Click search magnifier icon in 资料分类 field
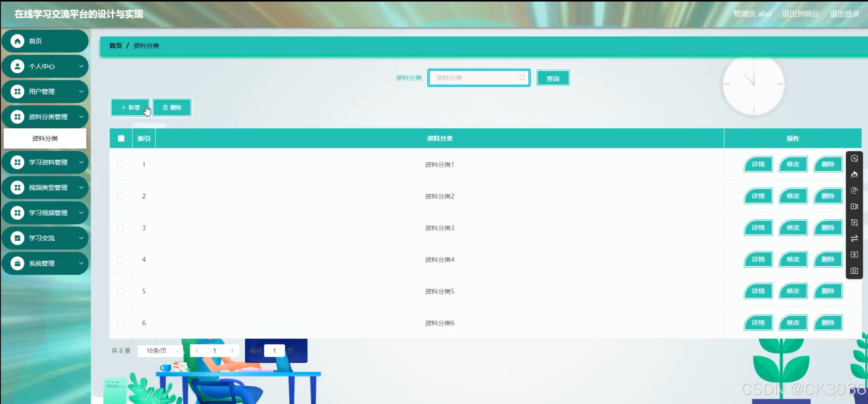Viewport: 868px width, 404px height. pyautogui.click(x=522, y=78)
